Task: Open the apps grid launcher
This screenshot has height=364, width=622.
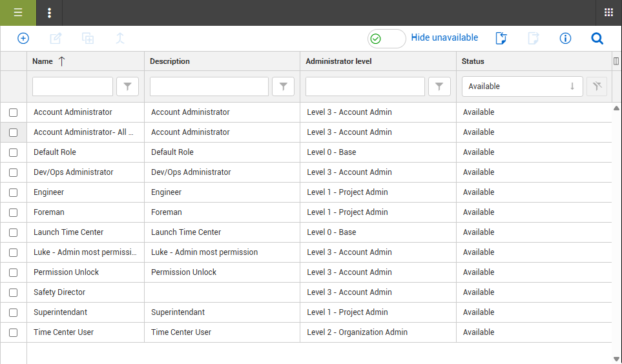Action: [608, 13]
